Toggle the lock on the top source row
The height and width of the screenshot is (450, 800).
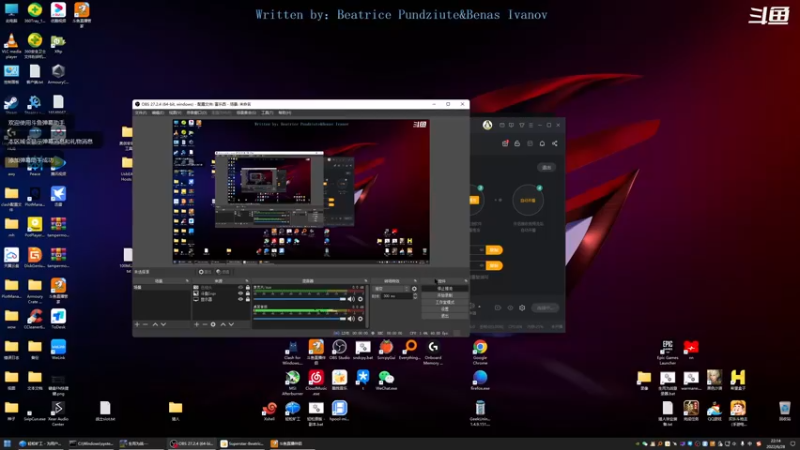(x=248, y=288)
